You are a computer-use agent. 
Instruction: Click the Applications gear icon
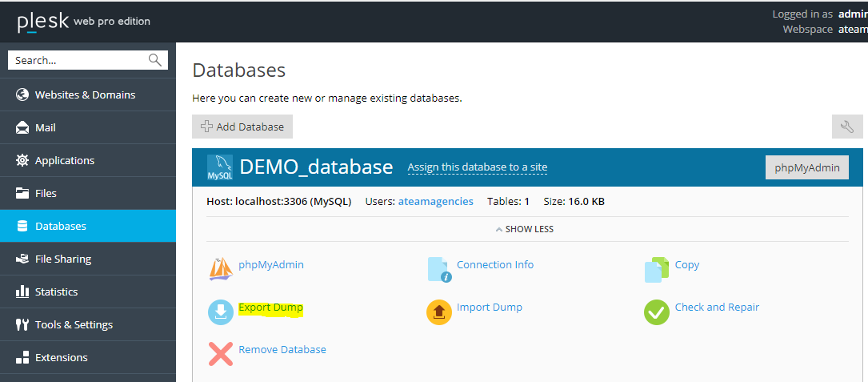(x=22, y=160)
